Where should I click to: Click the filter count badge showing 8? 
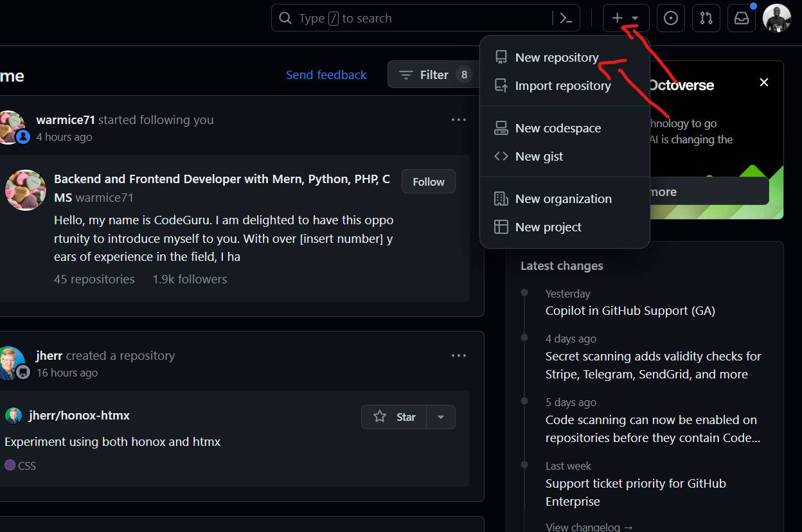(464, 75)
